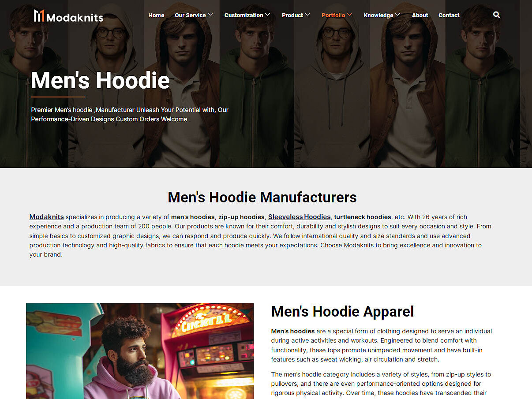Follow the Sleeveless Hoodies link
Viewport: 532px width, 399px height.
[299, 217]
